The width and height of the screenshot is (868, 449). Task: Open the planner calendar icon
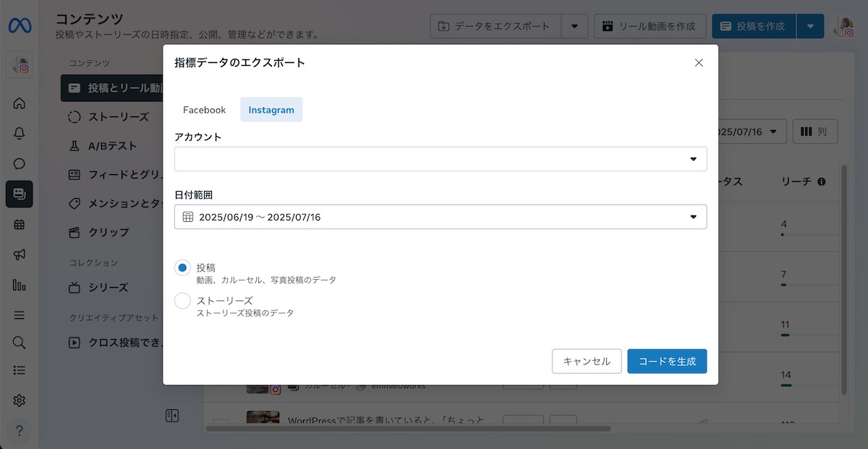(x=20, y=224)
